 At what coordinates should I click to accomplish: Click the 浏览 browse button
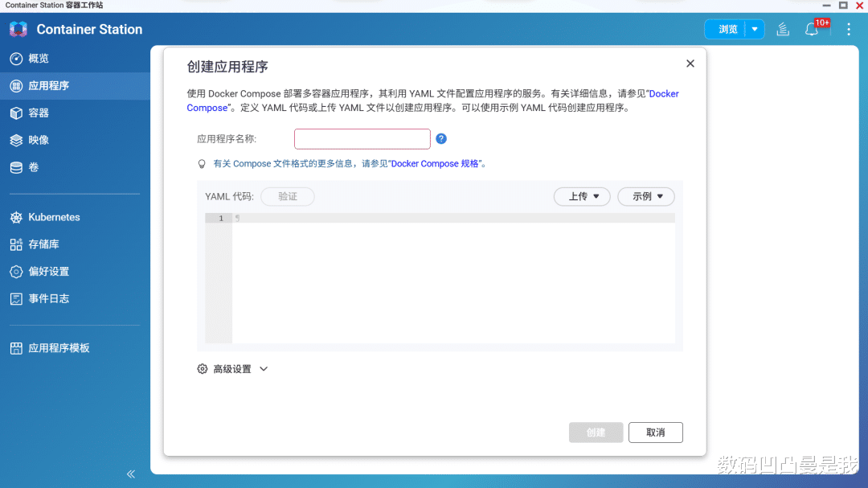coord(727,30)
